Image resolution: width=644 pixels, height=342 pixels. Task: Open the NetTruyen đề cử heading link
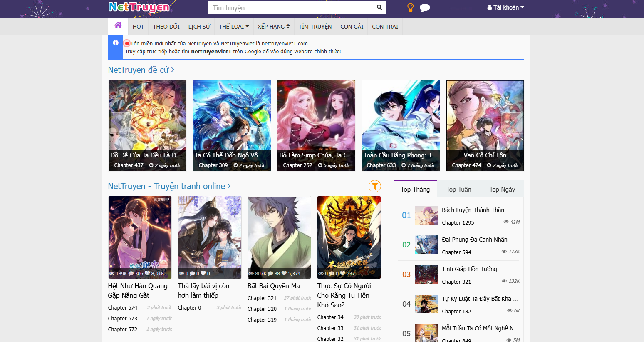[141, 70]
